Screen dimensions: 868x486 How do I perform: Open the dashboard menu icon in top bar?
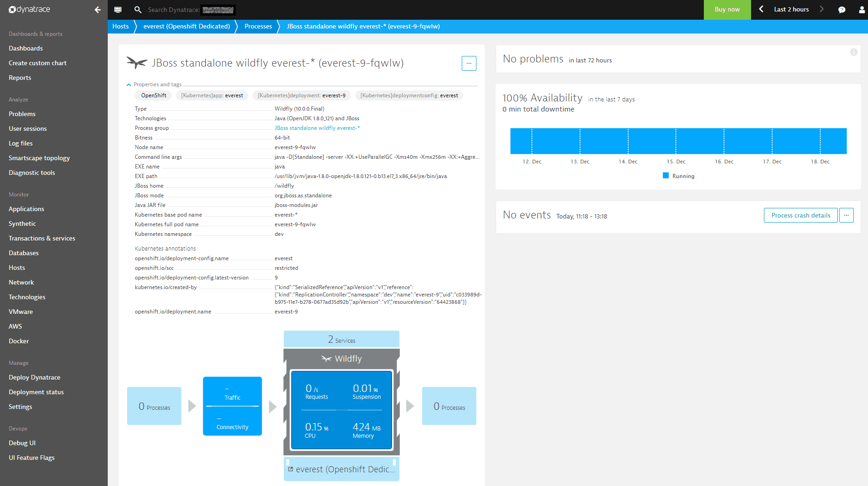point(118,10)
